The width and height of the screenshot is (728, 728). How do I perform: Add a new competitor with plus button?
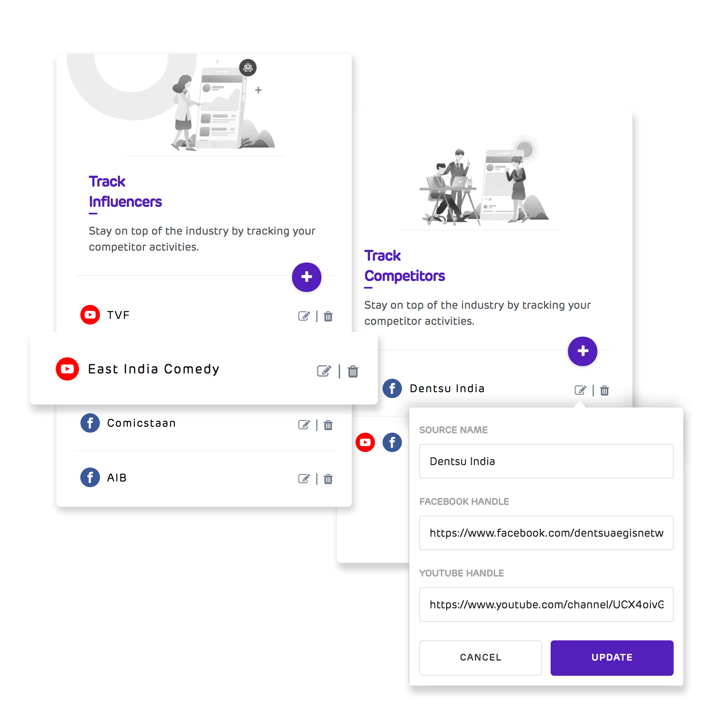[x=583, y=351]
